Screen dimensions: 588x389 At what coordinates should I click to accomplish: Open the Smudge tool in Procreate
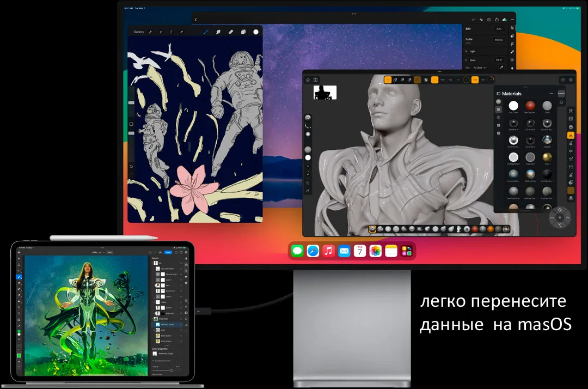pyautogui.click(x=218, y=31)
